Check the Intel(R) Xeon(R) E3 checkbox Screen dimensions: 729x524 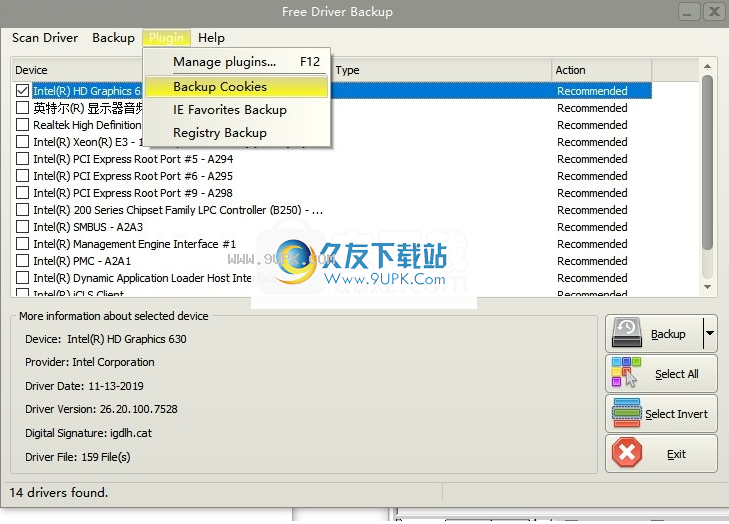click(22, 141)
